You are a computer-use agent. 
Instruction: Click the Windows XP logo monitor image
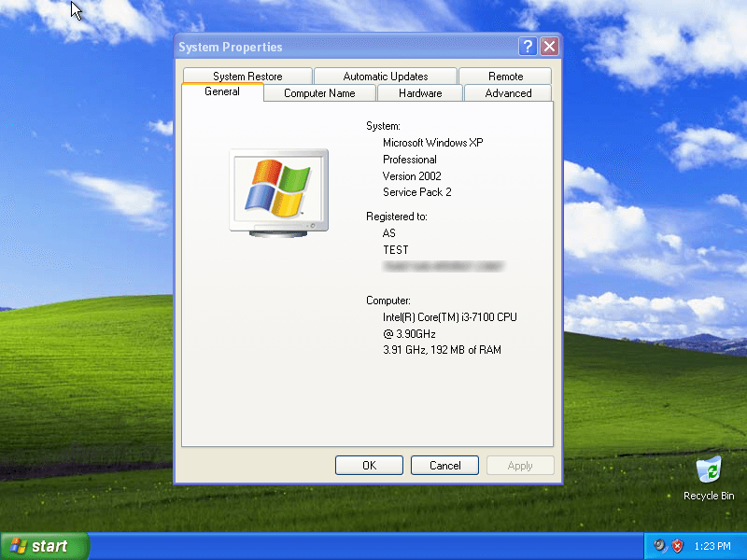[278, 193]
